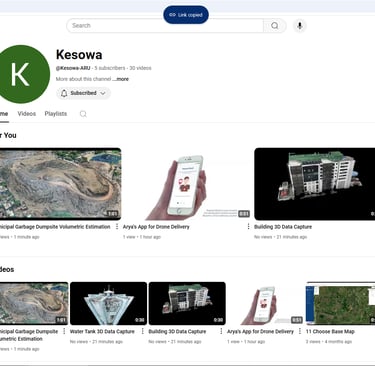This screenshot has height=366, width=375.
Task: Click the notification bell on Subscribed button
Action: click(64, 93)
